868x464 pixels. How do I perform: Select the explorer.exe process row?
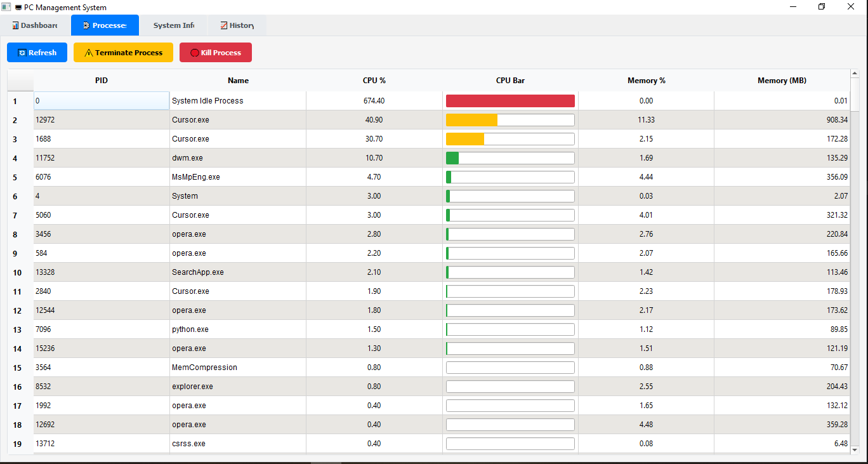pos(238,387)
